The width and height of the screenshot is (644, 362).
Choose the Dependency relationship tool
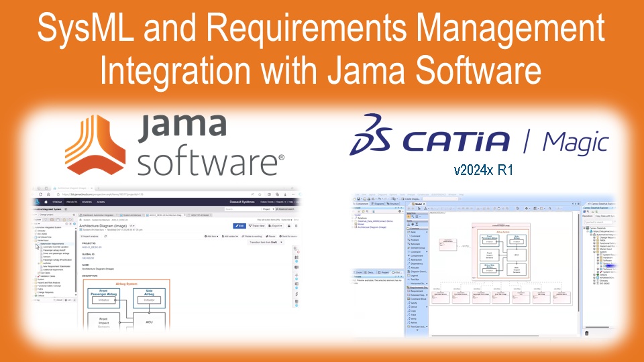417,263
